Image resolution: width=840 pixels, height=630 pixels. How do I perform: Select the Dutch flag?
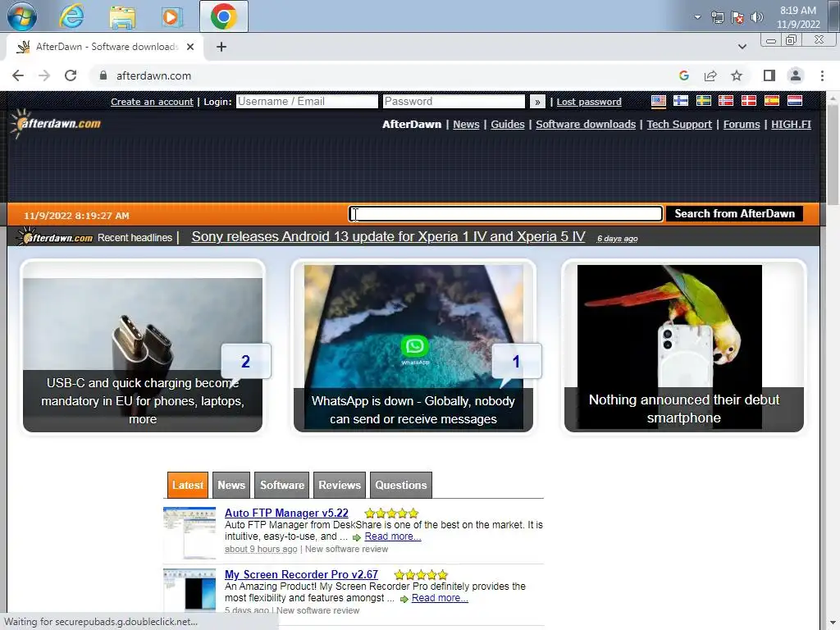tap(794, 101)
